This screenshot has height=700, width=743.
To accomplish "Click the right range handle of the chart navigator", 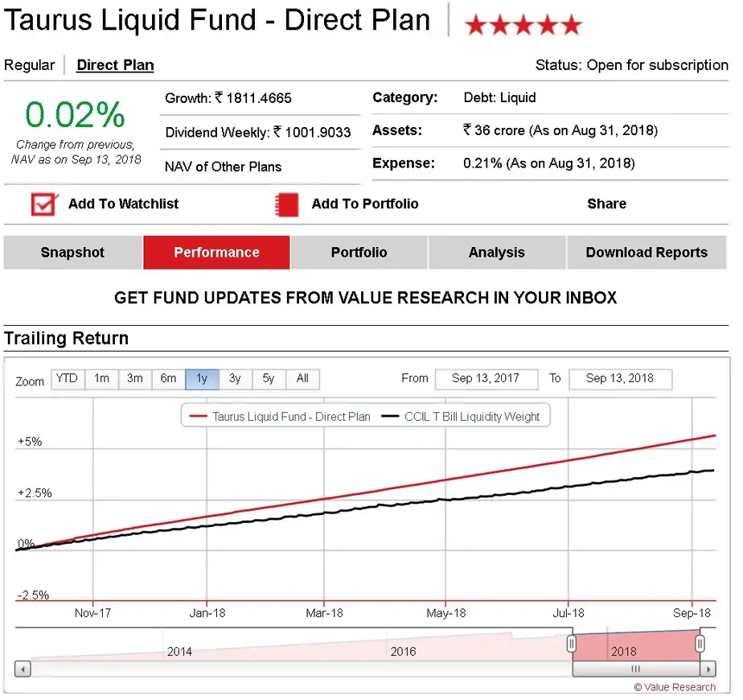I will click(x=700, y=644).
